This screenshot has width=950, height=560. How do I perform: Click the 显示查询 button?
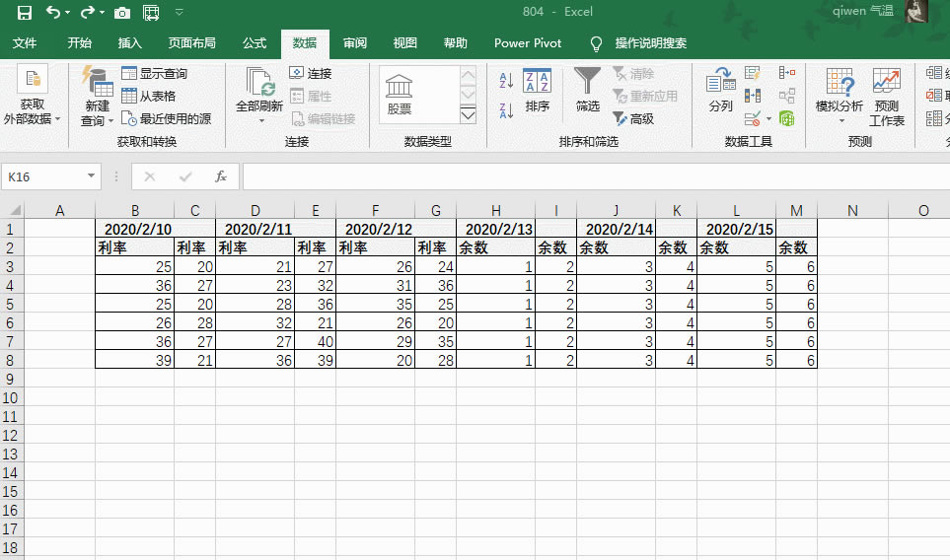tap(154, 74)
